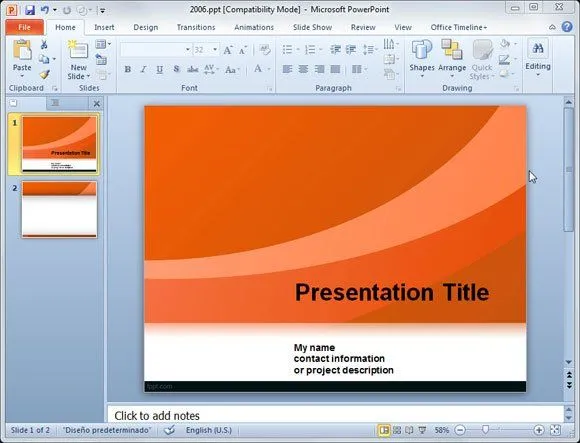Select the Format Painter brush
The height and width of the screenshot is (443, 580).
click(44, 74)
